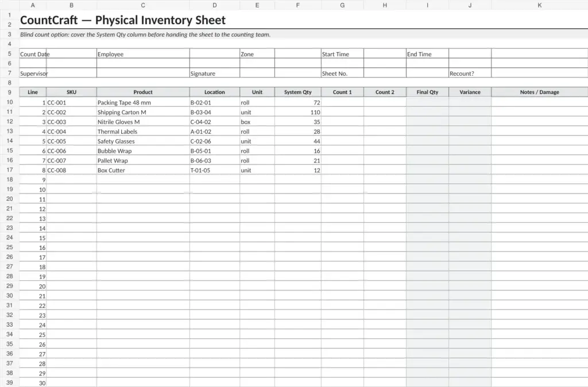Select the Variance heading cell
The height and width of the screenshot is (387, 588).
click(x=470, y=92)
